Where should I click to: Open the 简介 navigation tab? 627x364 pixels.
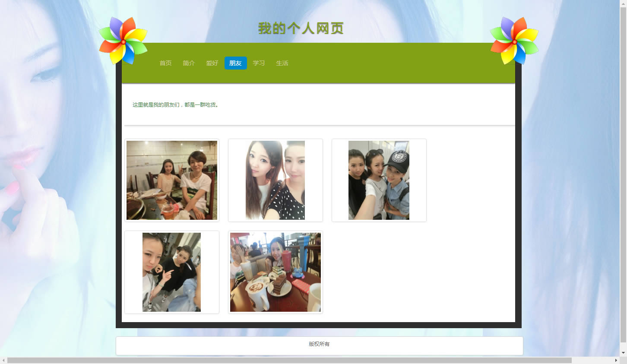click(189, 63)
